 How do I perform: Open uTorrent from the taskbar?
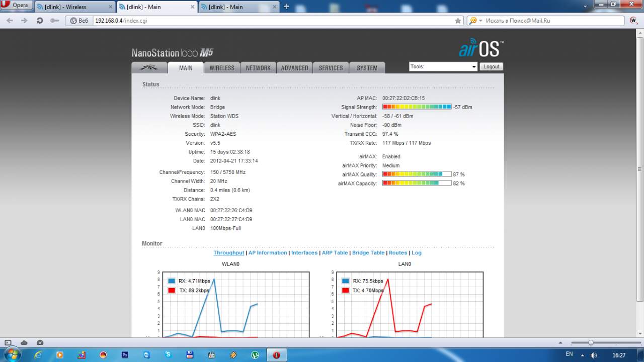click(x=255, y=354)
